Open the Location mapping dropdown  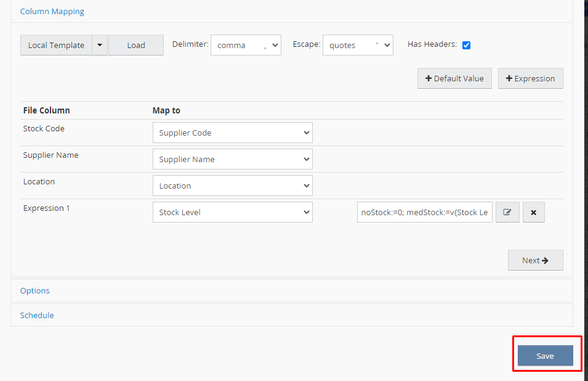(232, 186)
